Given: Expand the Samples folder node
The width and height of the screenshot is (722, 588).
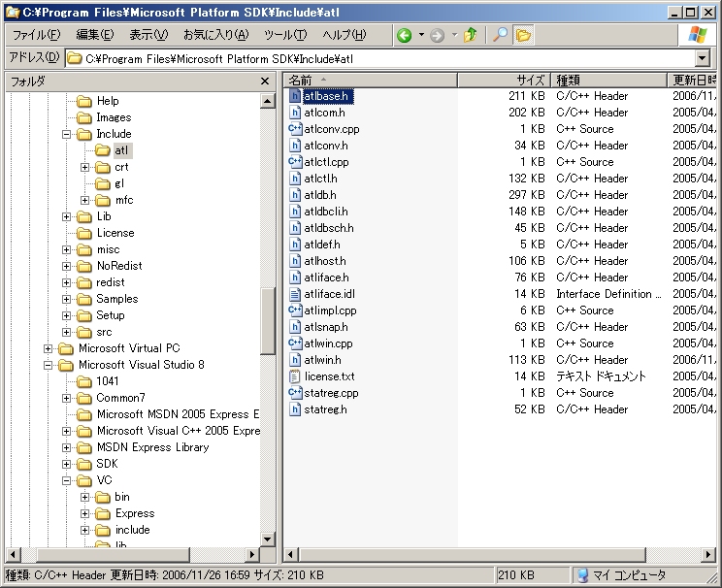Looking at the screenshot, I should [x=67, y=299].
